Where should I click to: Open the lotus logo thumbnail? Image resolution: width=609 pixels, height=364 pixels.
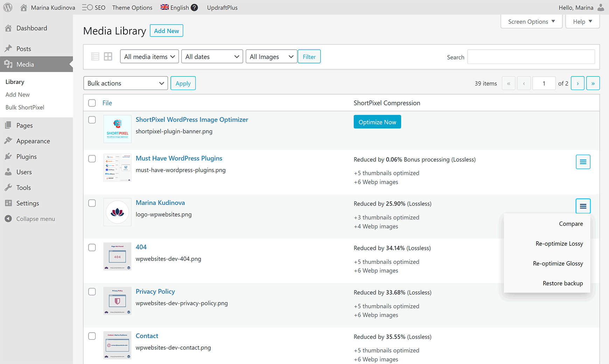[117, 212]
